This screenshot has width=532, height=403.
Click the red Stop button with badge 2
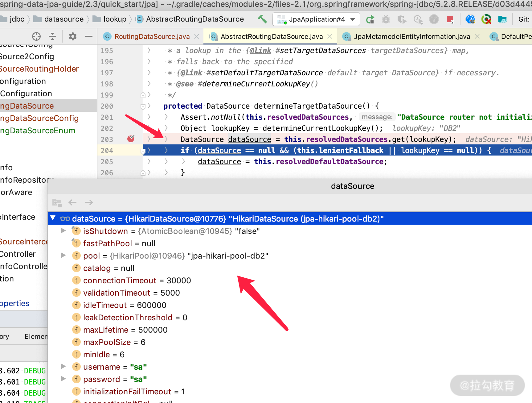(450, 19)
